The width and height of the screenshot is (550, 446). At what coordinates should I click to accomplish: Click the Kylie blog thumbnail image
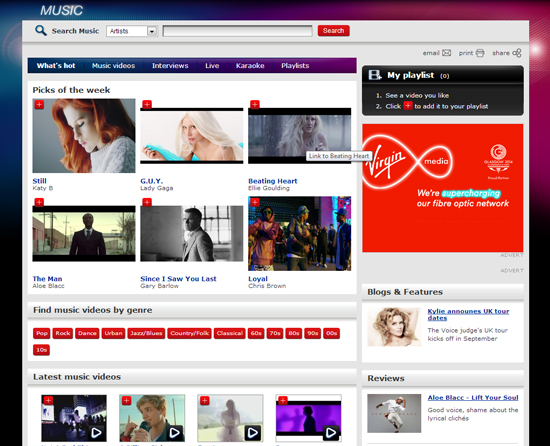click(x=394, y=327)
